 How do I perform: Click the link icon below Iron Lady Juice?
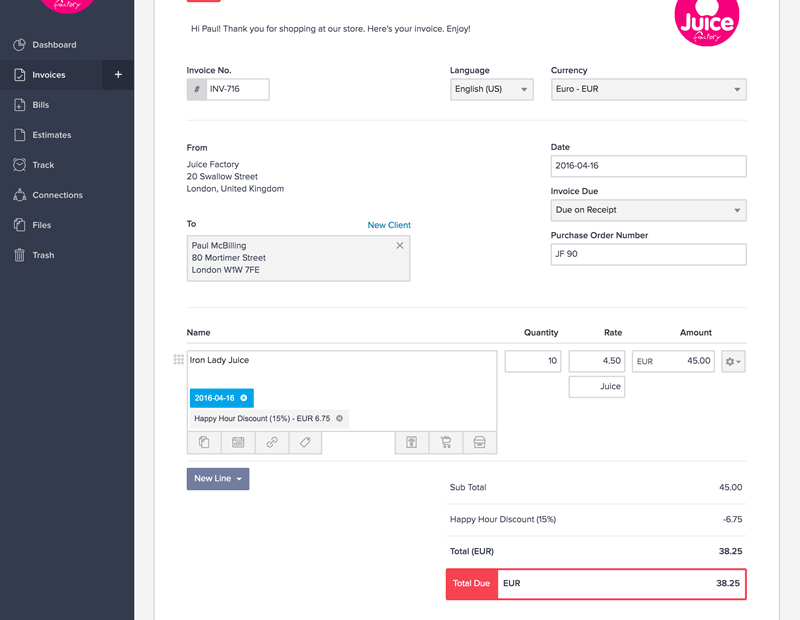point(270,442)
